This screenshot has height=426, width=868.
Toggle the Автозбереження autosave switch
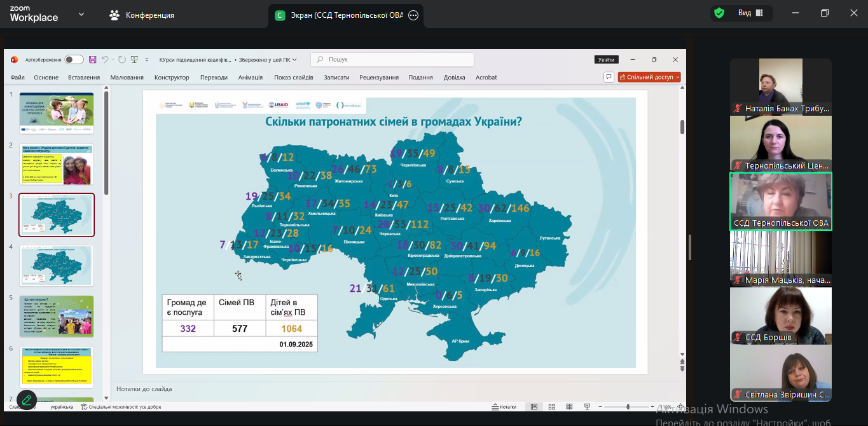(x=74, y=60)
